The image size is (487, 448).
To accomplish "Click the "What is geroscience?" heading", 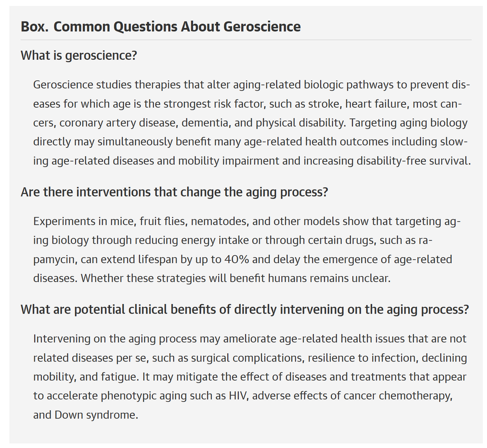I will (x=79, y=55).
